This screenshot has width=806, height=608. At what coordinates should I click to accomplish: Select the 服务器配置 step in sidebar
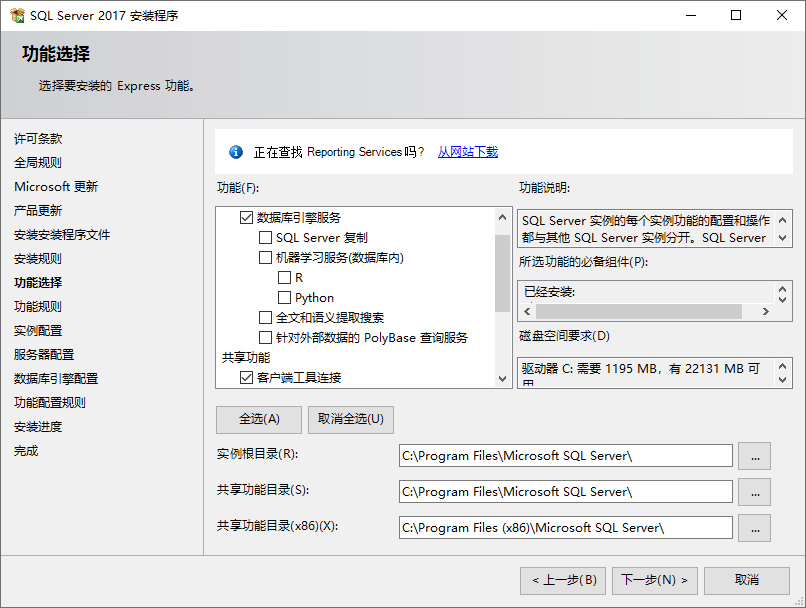coord(43,355)
